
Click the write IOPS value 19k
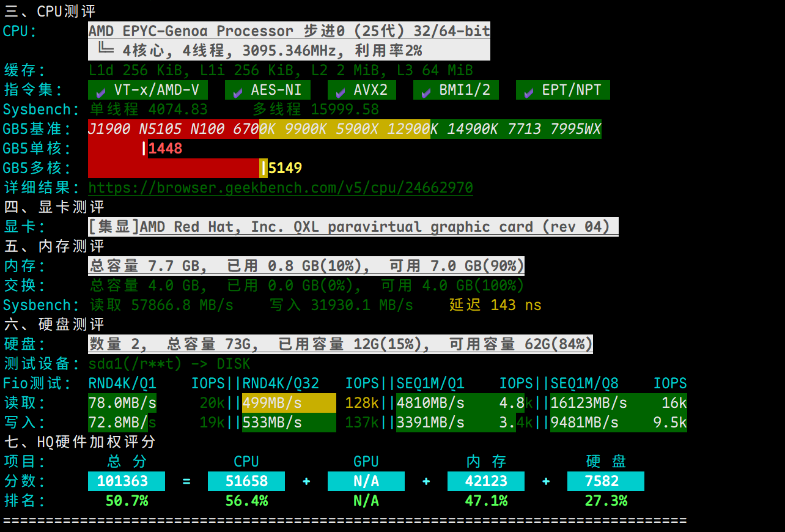coord(212,423)
